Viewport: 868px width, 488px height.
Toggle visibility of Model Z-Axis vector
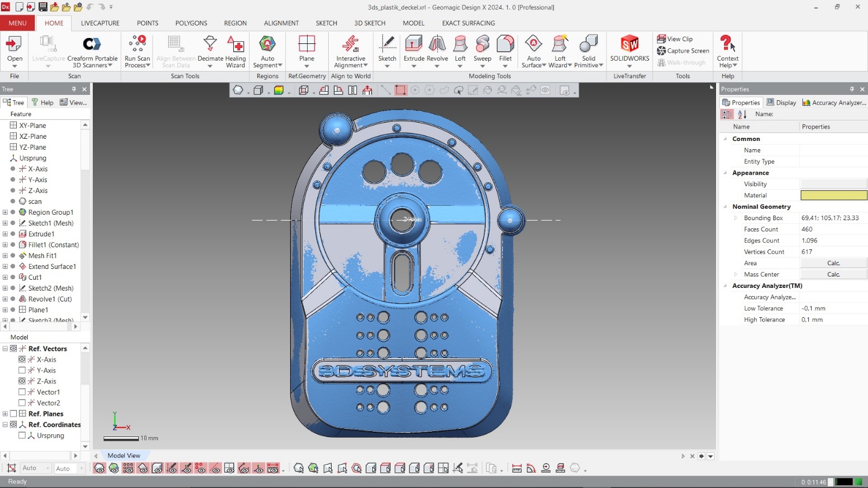(22, 381)
